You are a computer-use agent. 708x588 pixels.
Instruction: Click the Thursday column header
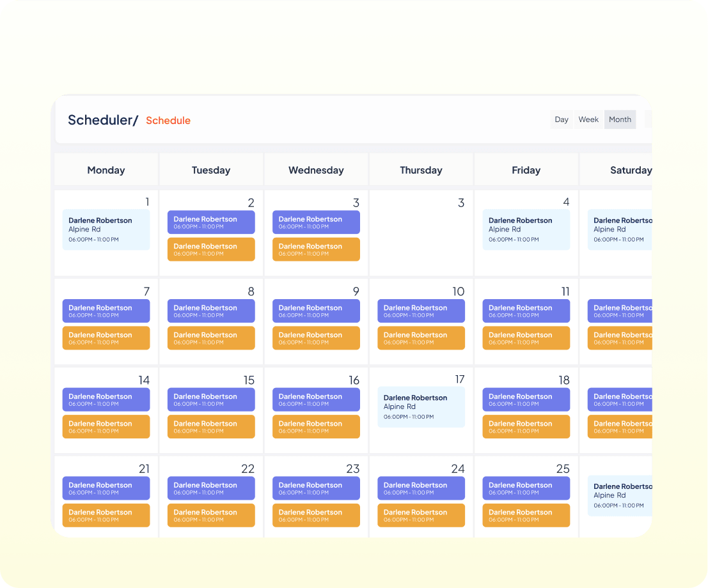pyautogui.click(x=421, y=170)
